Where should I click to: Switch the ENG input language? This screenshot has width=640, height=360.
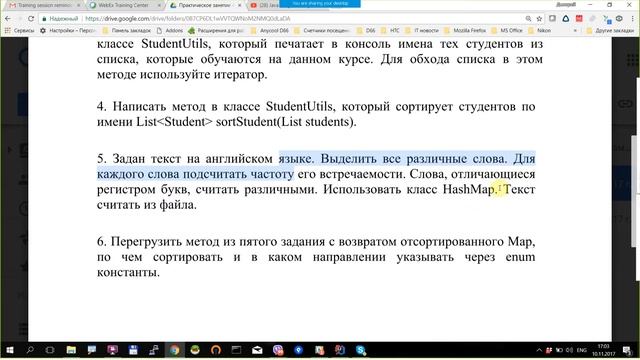click(x=582, y=350)
